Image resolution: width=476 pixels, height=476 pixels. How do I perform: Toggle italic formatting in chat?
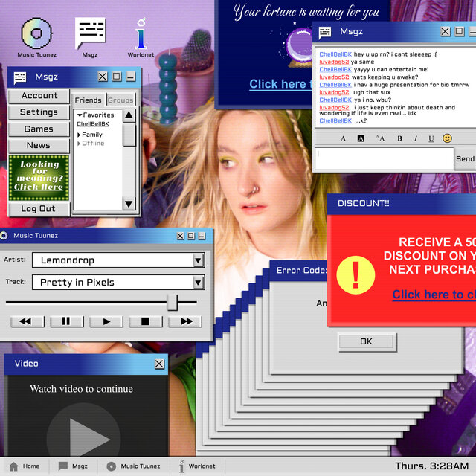(416, 139)
